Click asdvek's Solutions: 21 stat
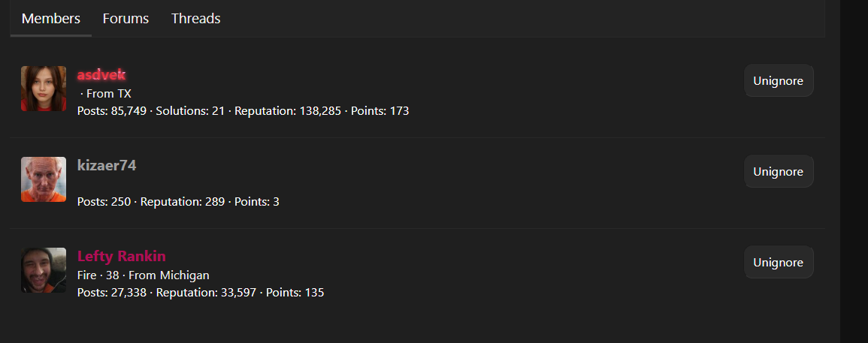Viewport: 868px width, 343px height. [190, 111]
